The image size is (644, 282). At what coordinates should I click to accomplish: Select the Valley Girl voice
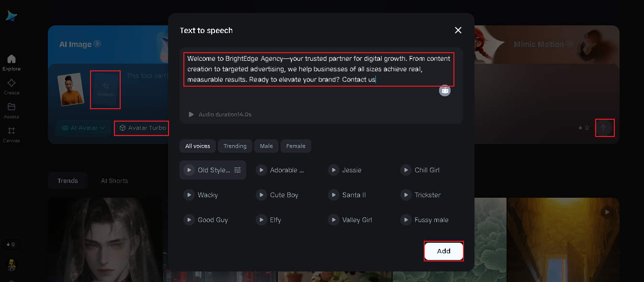point(357,220)
